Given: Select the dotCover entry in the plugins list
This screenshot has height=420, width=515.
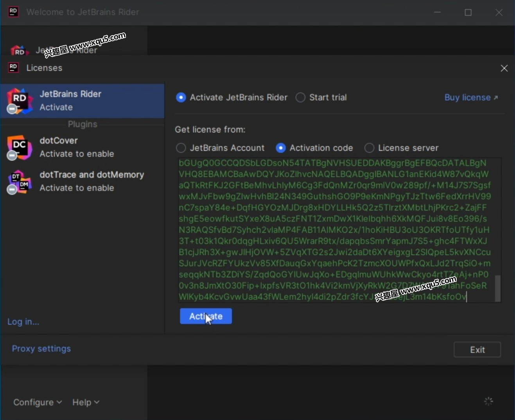Looking at the screenshot, I should coord(83,147).
